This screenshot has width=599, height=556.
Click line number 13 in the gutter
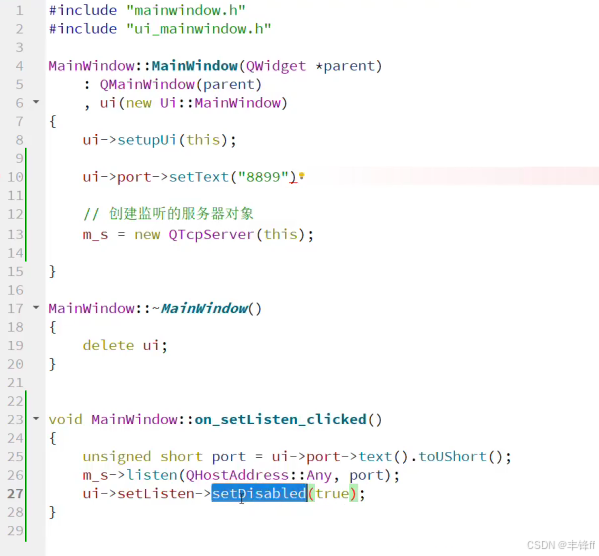click(x=16, y=234)
